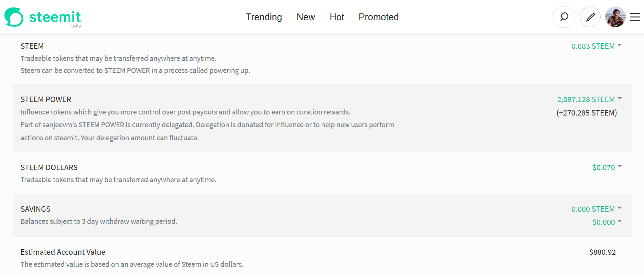The width and height of the screenshot is (644, 275).
Task: Click the Estimated Account Value heading
Action: tap(63, 252)
